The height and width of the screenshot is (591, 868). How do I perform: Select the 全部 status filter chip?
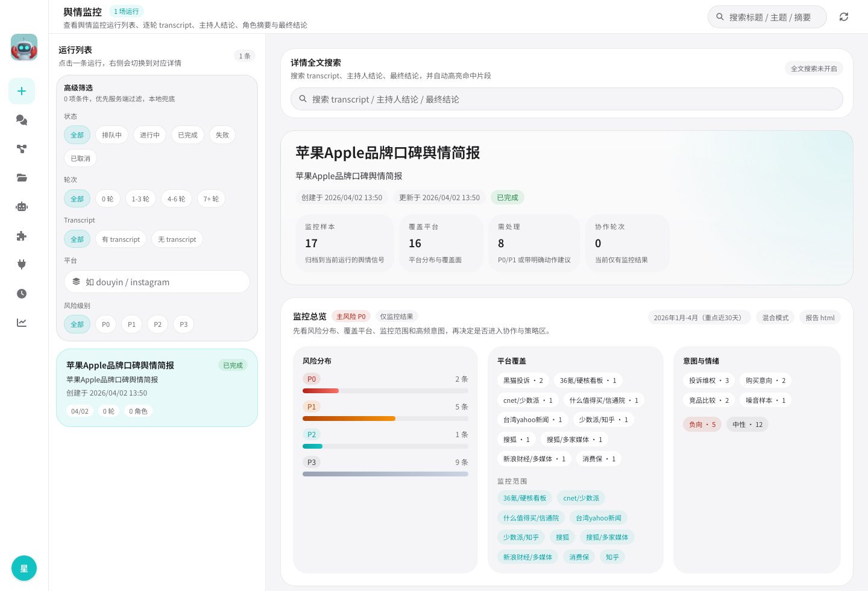point(77,135)
